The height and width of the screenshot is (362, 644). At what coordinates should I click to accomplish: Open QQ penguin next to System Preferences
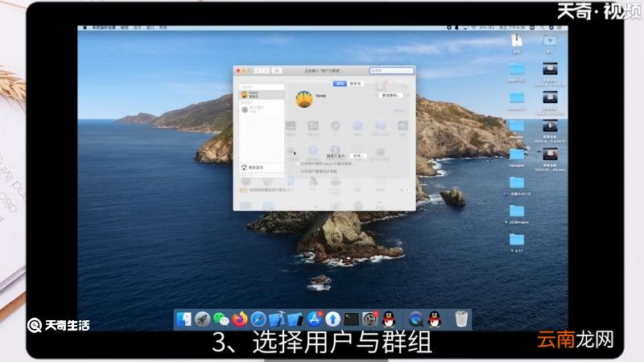tap(389, 319)
